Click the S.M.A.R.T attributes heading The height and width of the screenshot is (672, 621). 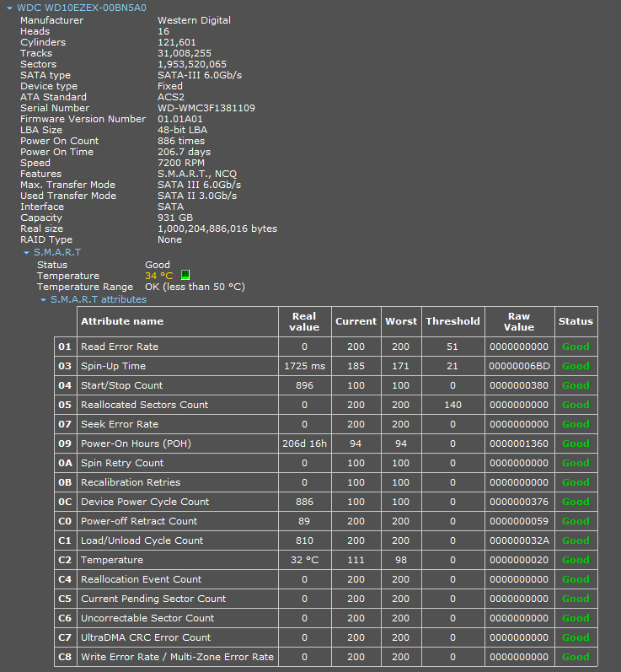point(99,299)
